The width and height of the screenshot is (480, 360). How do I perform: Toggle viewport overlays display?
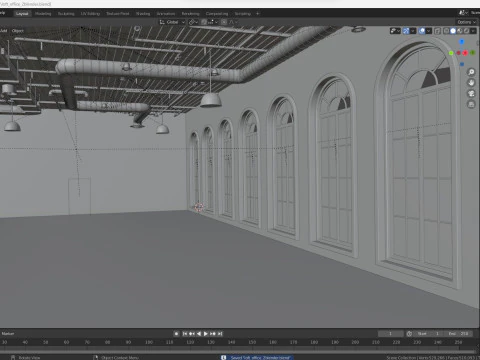tap(422, 31)
